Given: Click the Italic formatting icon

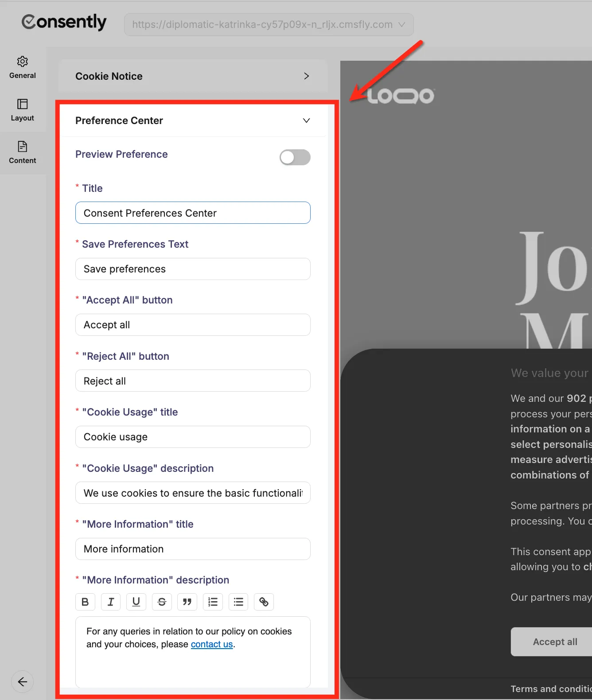Looking at the screenshot, I should tap(111, 602).
